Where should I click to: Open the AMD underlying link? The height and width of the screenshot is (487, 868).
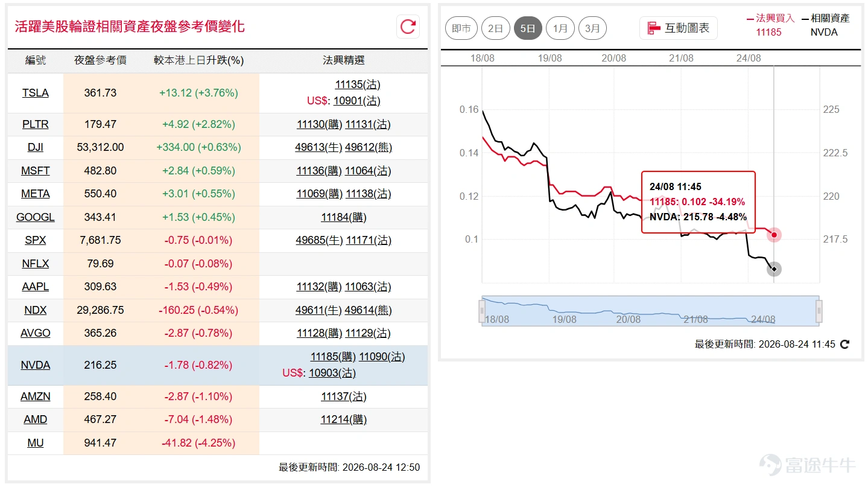pyautogui.click(x=36, y=419)
